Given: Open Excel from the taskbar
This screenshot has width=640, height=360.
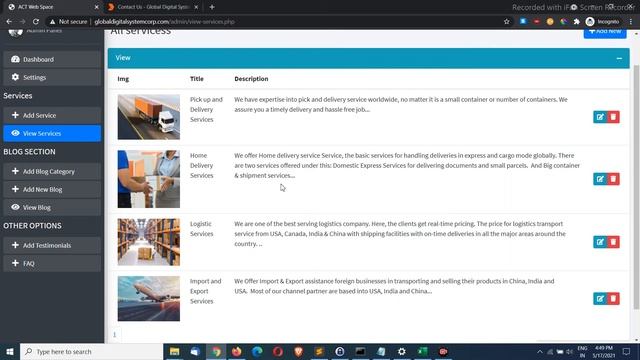Looking at the screenshot, I should (422, 351).
